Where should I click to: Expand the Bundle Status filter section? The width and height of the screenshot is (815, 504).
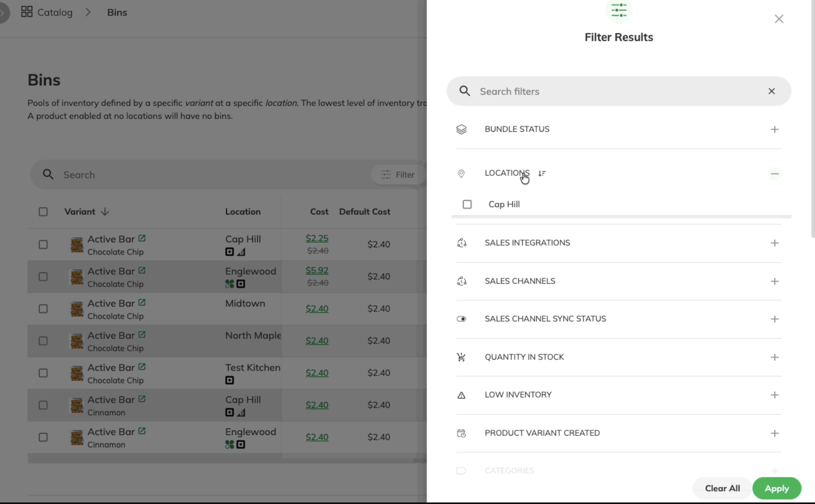click(774, 129)
